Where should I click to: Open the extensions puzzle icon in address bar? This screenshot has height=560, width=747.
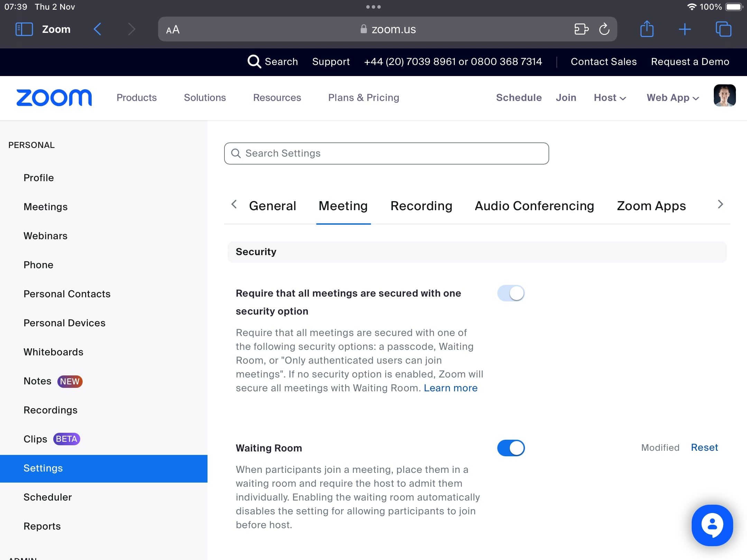(581, 29)
